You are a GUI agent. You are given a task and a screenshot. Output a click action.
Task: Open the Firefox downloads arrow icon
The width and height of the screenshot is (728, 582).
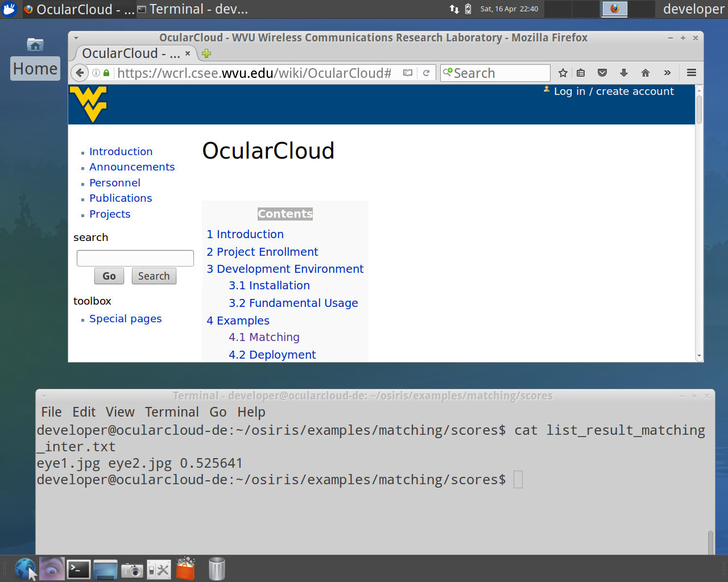point(624,73)
